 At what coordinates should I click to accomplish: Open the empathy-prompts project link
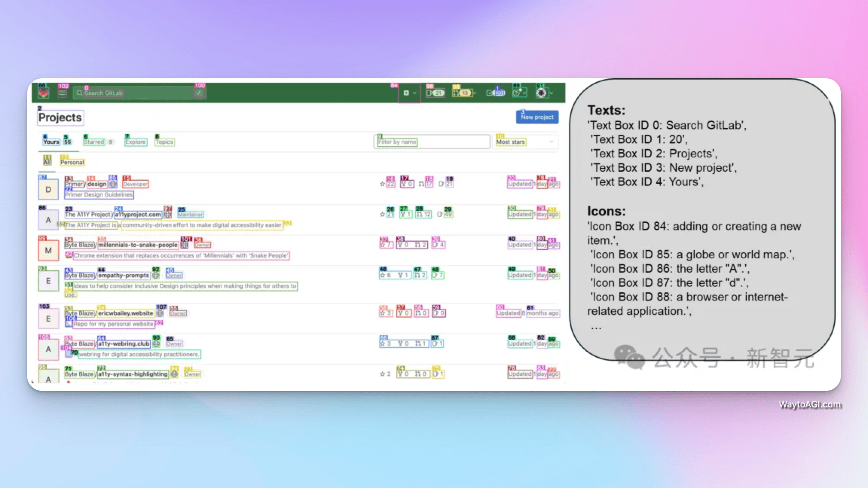(x=124, y=276)
